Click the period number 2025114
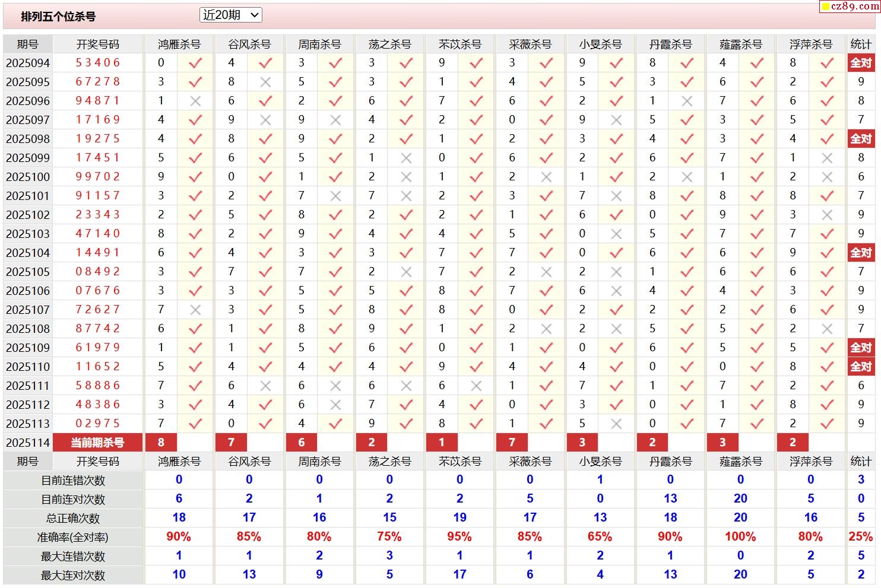881x588 pixels. 28,443
